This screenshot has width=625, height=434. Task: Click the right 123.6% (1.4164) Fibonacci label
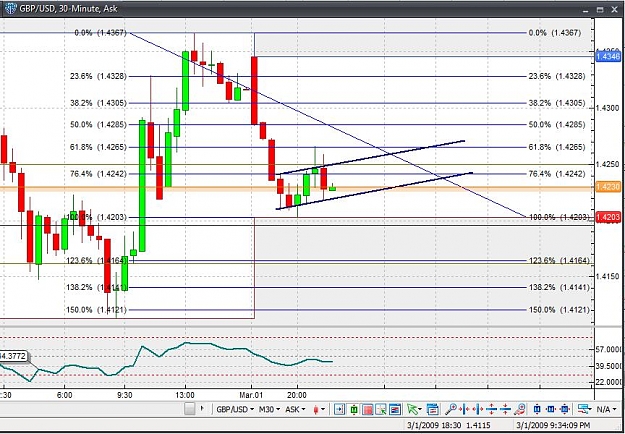[x=559, y=261]
